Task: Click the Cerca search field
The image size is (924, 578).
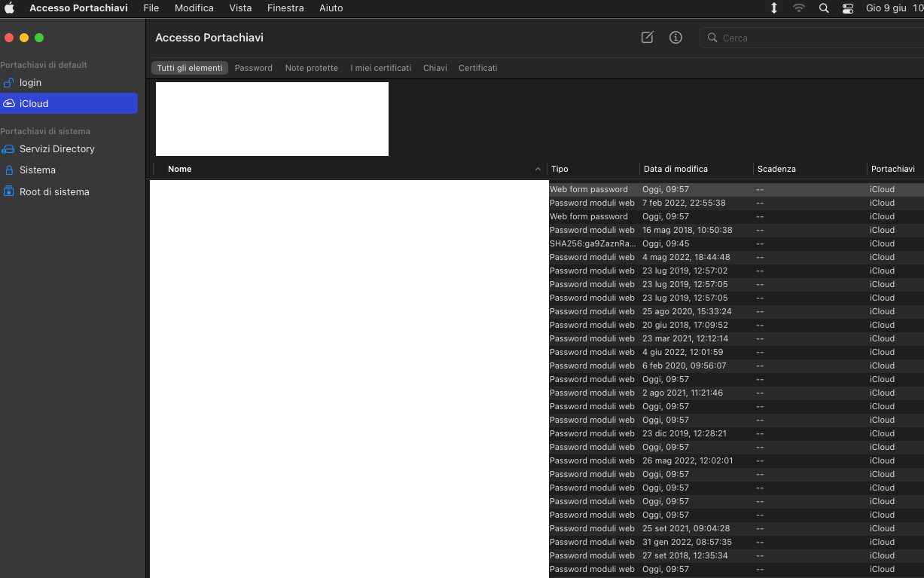Action: (x=812, y=38)
